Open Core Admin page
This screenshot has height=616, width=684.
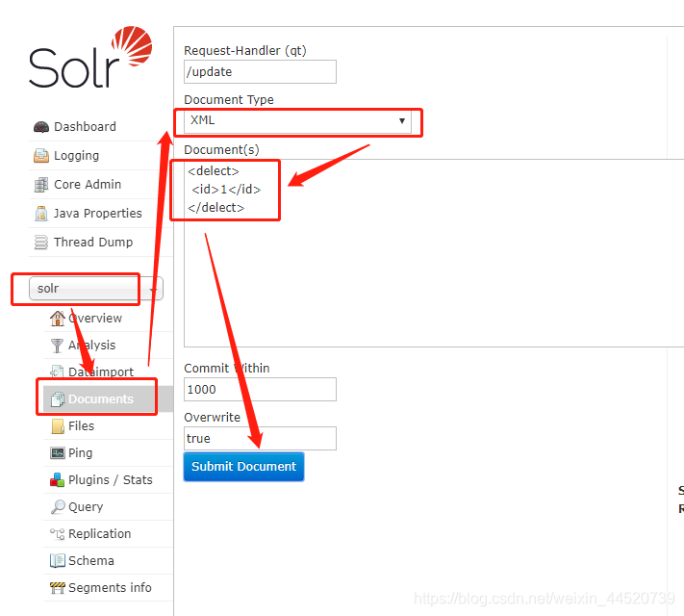click(88, 185)
